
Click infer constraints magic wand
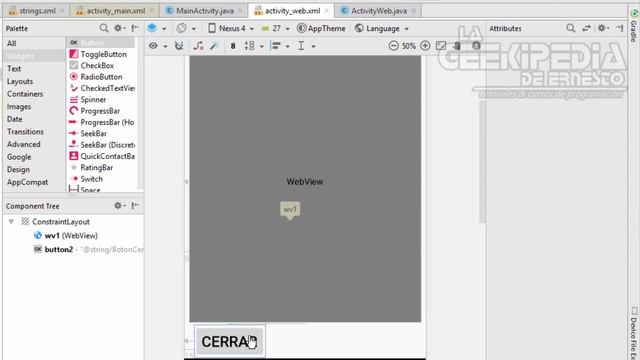coord(214,46)
